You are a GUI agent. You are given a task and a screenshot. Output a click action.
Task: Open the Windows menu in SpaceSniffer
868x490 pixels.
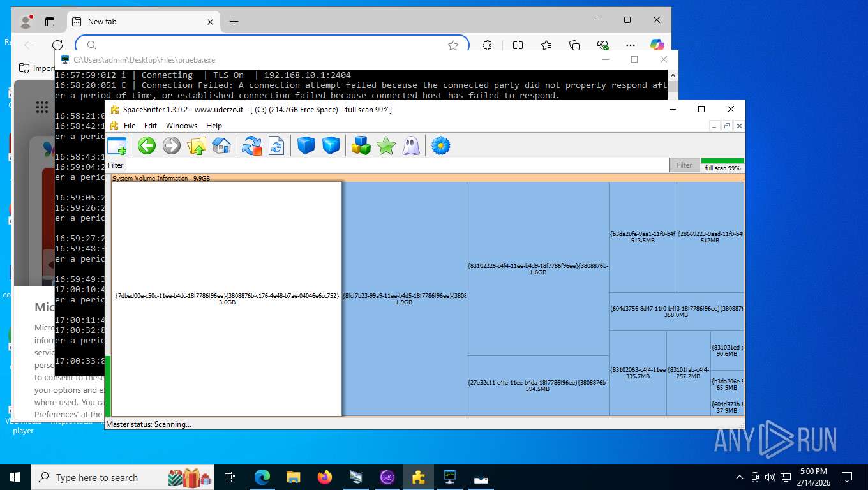(182, 126)
